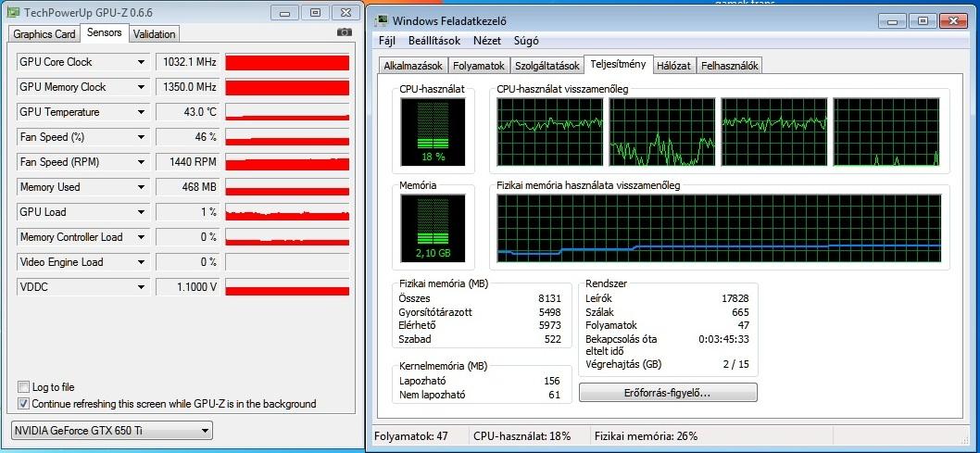Switch to the Folyamatok tab
Screen dimensions: 980x453
[x=479, y=66]
